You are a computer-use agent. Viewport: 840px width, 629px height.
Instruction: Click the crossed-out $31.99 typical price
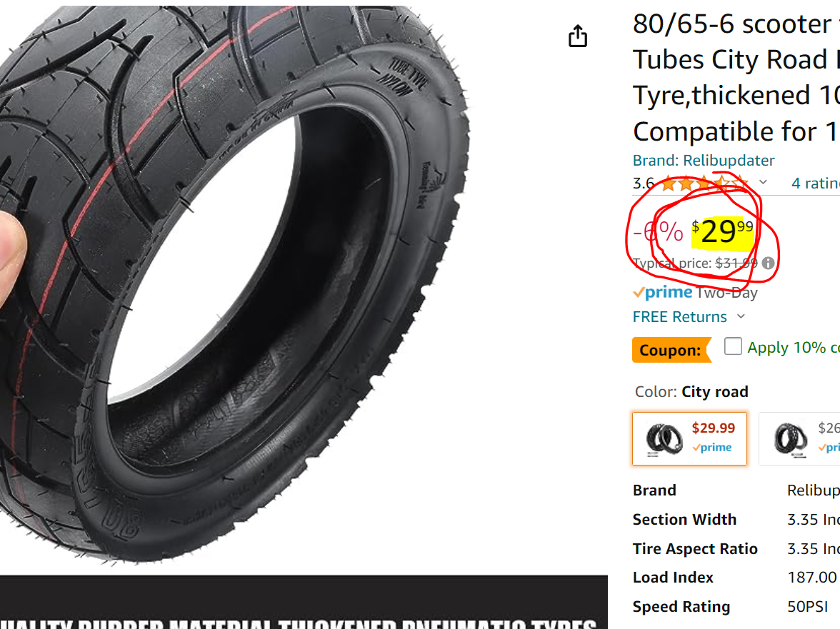(734, 263)
